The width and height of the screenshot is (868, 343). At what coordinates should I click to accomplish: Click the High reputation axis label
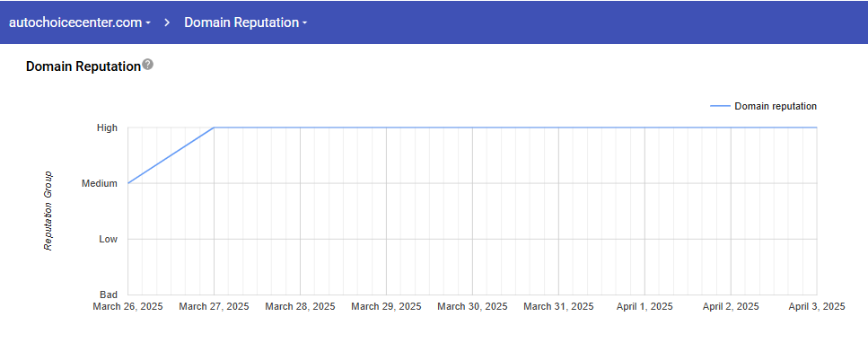click(107, 128)
